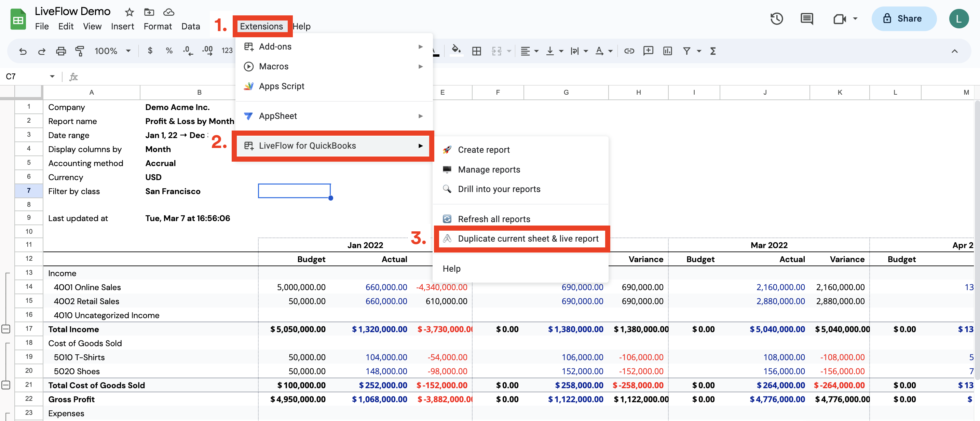Click the text wrapping icon
This screenshot has height=421, width=980.
tap(574, 51)
